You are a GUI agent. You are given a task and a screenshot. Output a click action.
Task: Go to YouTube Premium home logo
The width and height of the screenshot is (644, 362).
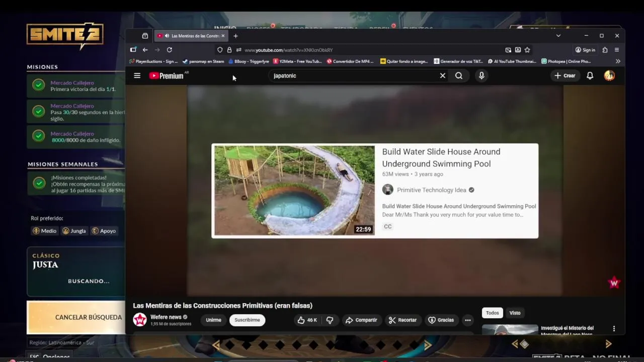tap(168, 76)
